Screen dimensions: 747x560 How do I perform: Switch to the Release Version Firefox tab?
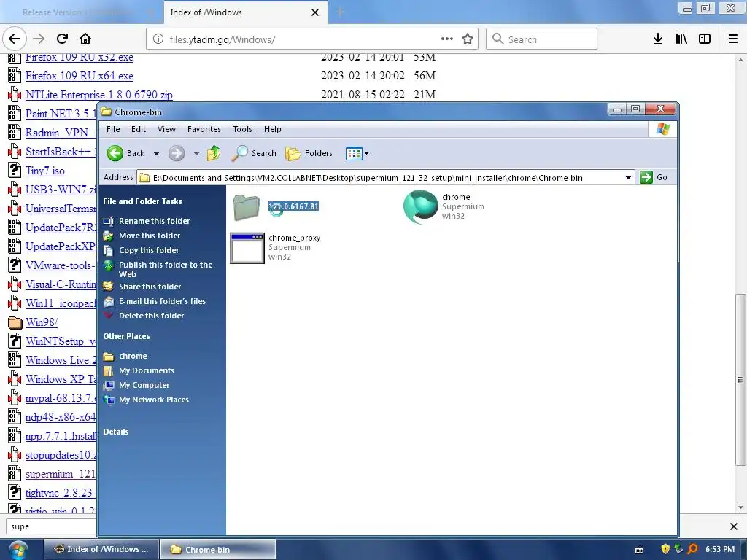(81, 12)
